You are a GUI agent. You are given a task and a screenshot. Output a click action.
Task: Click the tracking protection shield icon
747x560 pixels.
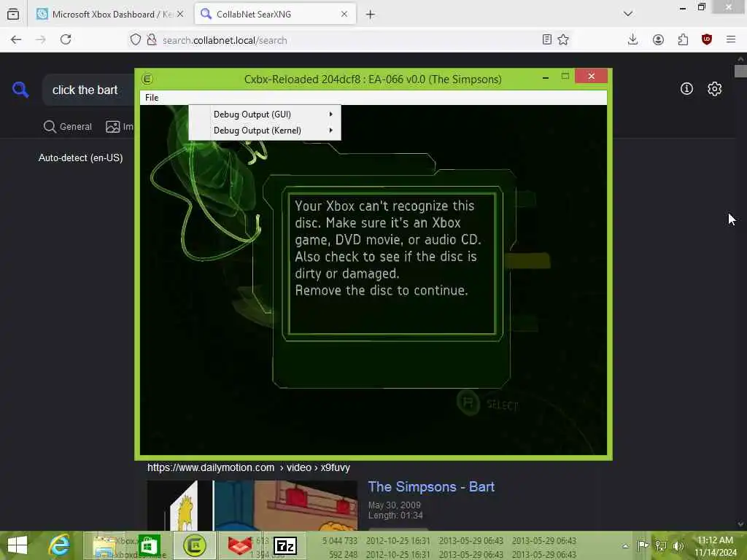(136, 40)
